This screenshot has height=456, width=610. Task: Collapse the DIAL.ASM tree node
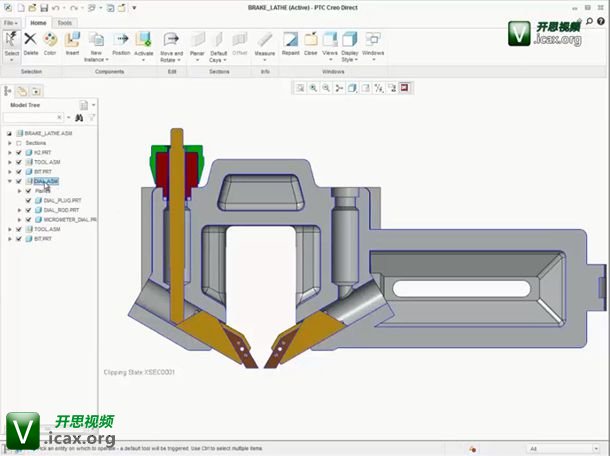point(9,181)
